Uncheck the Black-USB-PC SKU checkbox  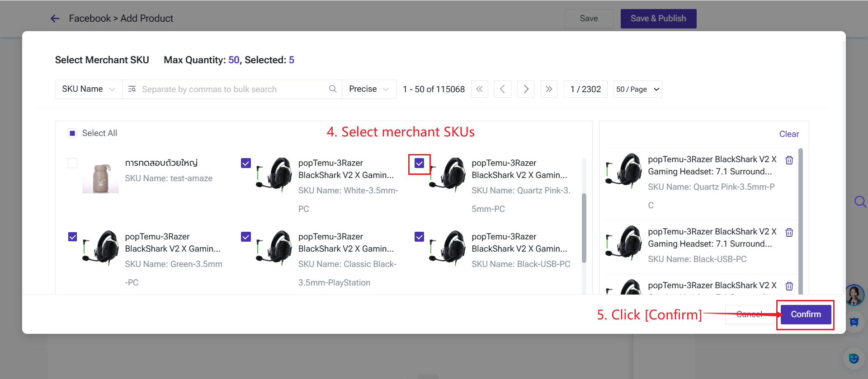point(420,237)
